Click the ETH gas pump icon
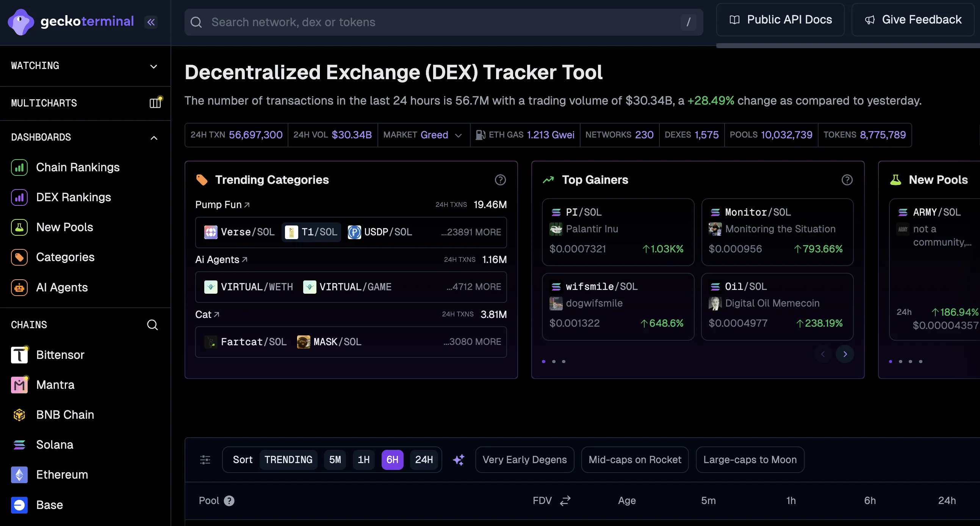 click(x=481, y=135)
